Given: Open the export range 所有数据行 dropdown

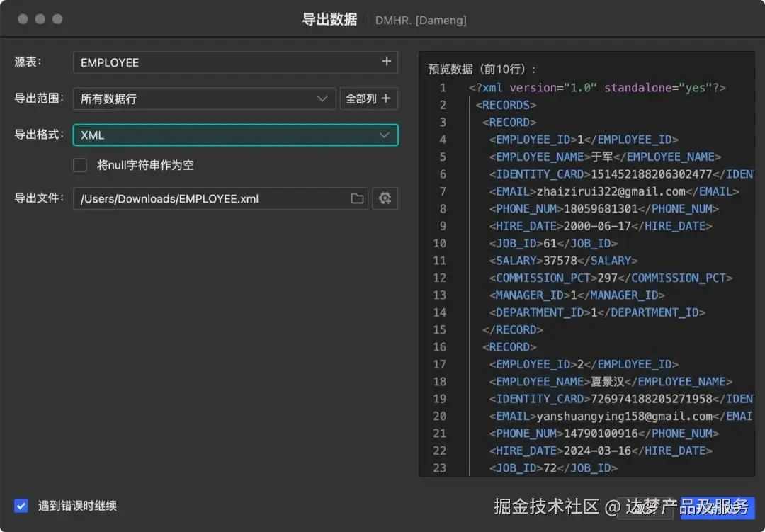Looking at the screenshot, I should (205, 98).
